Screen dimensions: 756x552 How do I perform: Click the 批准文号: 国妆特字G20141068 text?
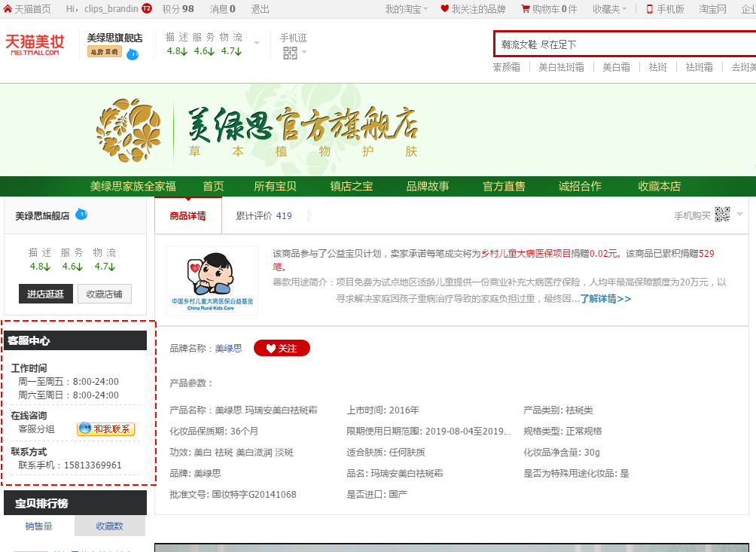click(233, 494)
